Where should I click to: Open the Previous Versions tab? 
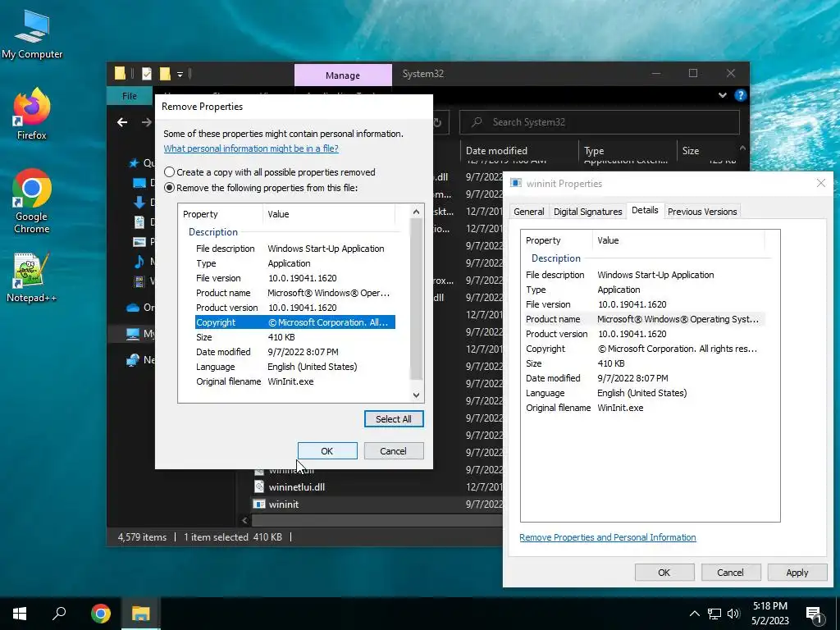(702, 212)
